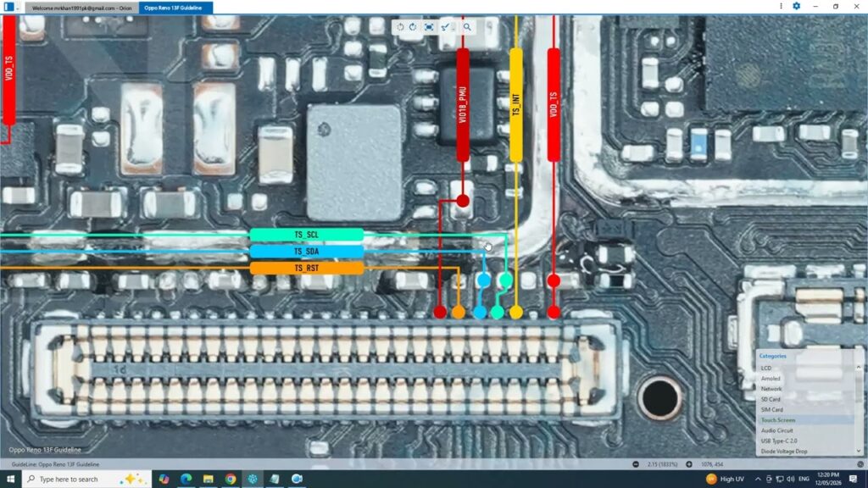Image resolution: width=868 pixels, height=488 pixels.
Task: Show hidden system tray icons
Action: [758, 480]
